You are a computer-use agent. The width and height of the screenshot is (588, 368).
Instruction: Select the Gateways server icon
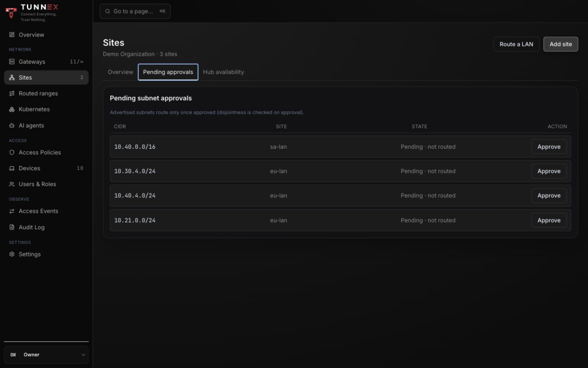point(12,62)
